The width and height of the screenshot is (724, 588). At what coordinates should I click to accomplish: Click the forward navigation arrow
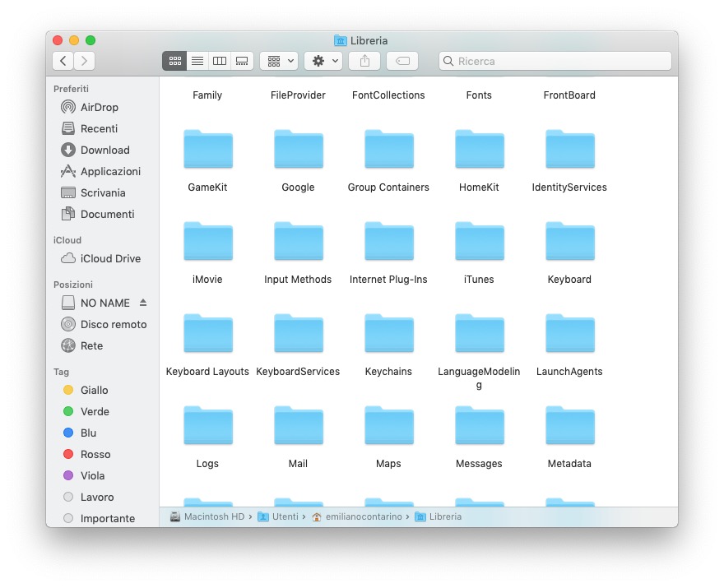[x=84, y=60]
